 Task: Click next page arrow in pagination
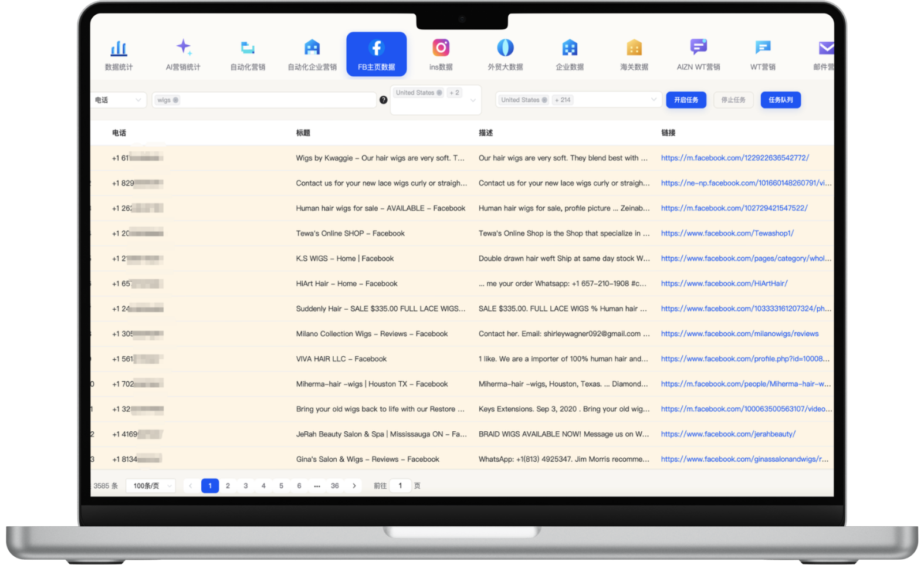pos(354,486)
